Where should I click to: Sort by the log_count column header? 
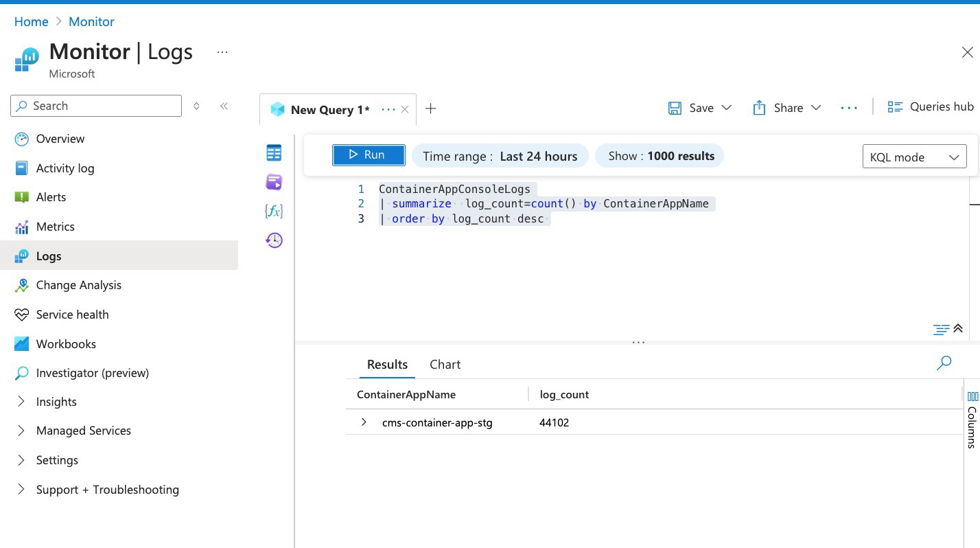pyautogui.click(x=564, y=395)
